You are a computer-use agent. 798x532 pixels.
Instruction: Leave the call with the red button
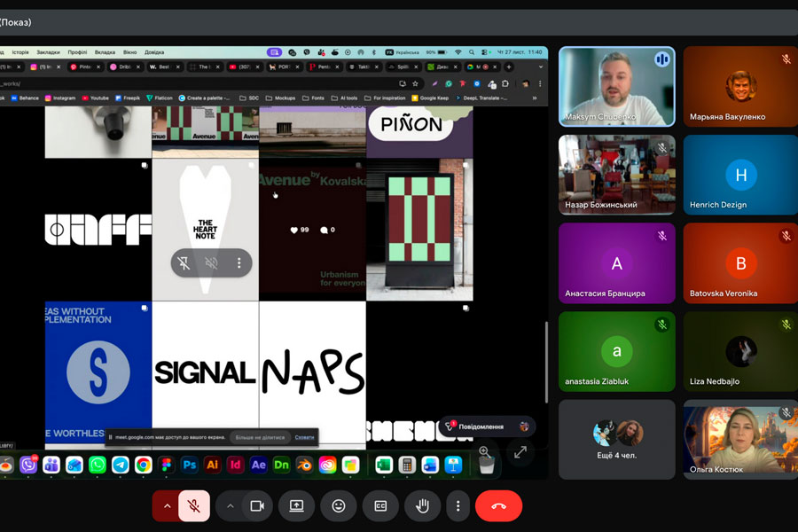click(x=498, y=505)
